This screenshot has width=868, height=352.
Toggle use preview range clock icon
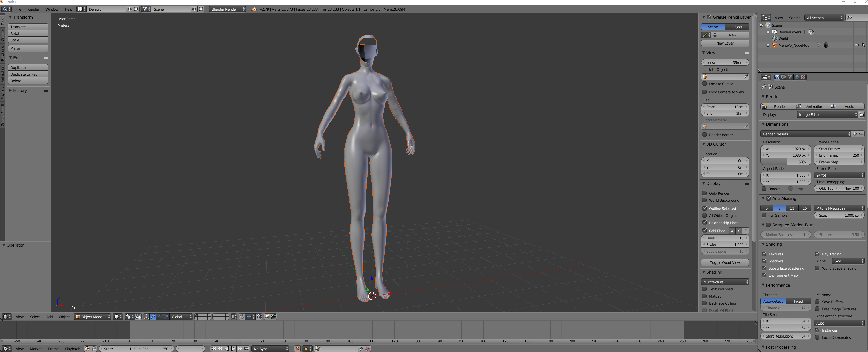(x=87, y=349)
